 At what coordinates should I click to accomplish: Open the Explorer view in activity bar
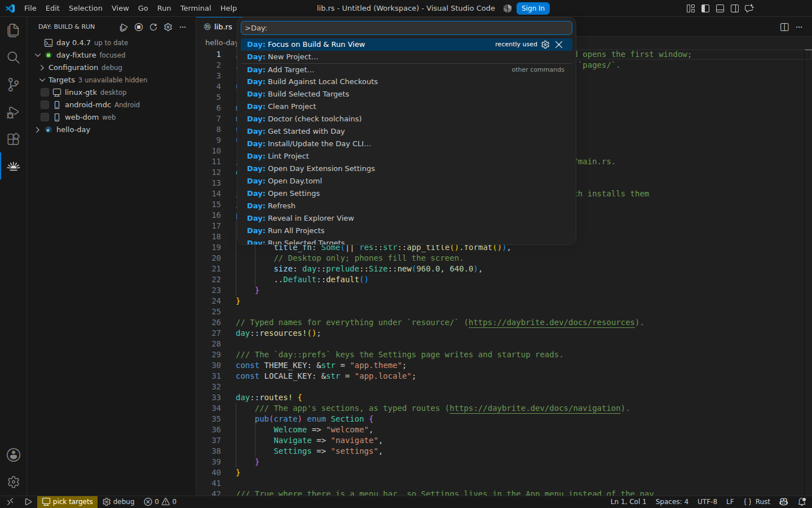coord(14,30)
